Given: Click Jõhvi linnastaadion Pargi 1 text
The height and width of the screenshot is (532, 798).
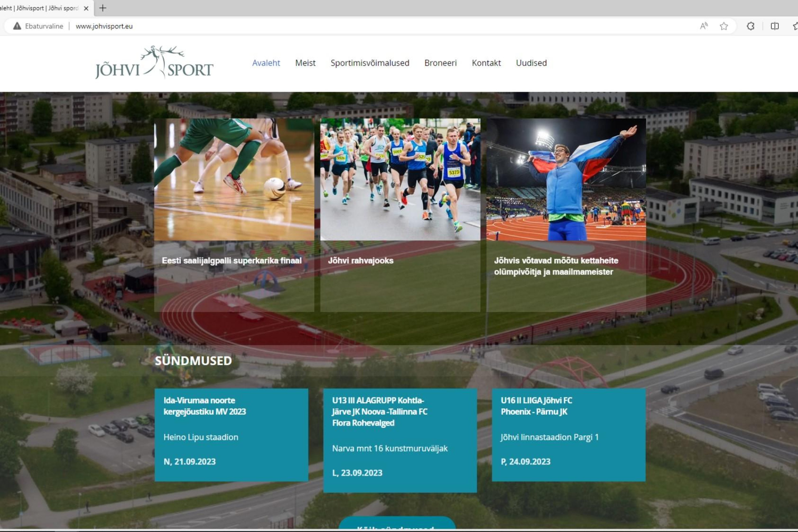Looking at the screenshot, I should tap(550, 437).
